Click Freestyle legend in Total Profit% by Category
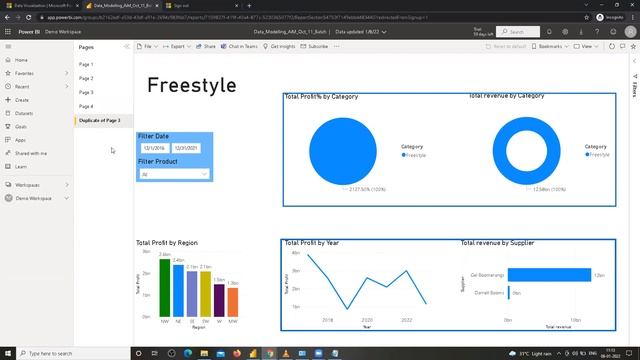 point(413,155)
